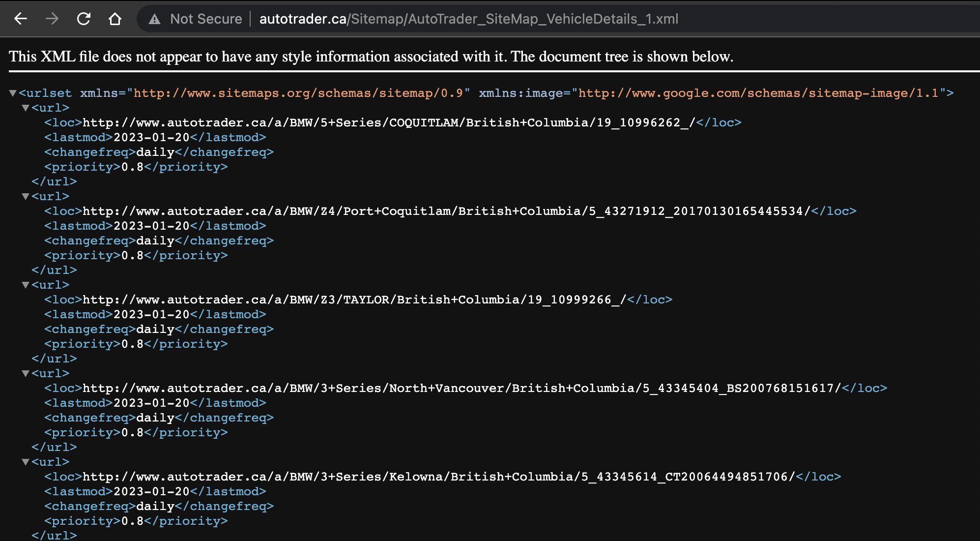Open the browser home page
Image resolution: width=980 pixels, height=541 pixels.
[x=115, y=19]
